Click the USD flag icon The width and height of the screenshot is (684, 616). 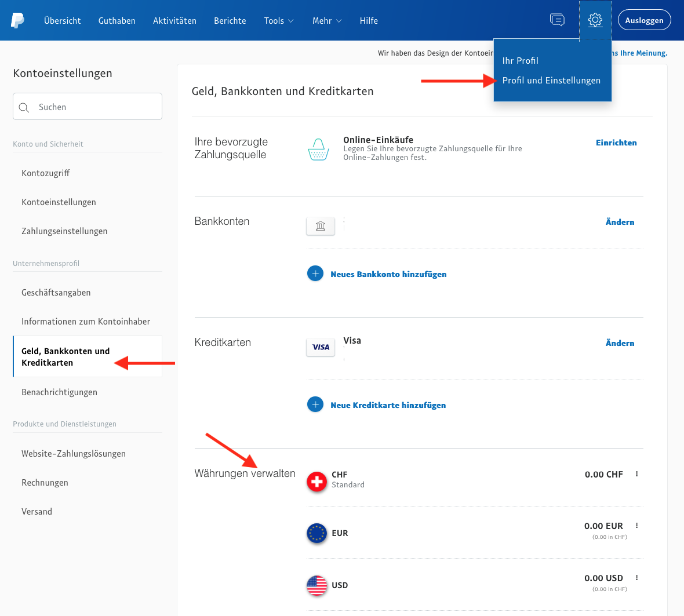click(316, 585)
